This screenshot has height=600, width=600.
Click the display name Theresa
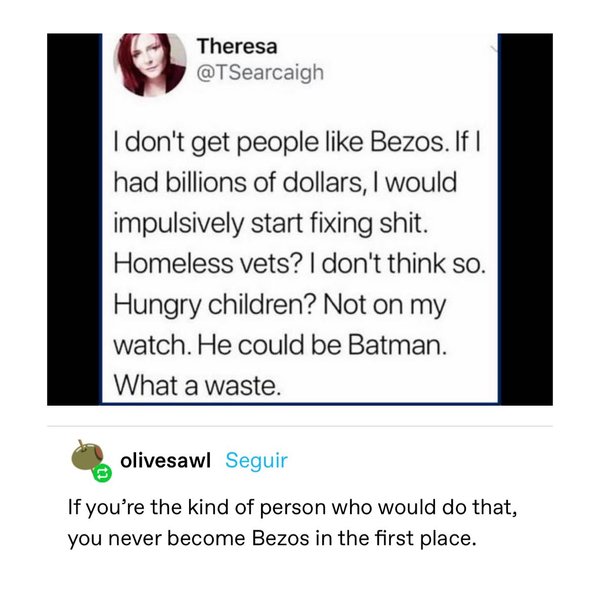tap(237, 46)
